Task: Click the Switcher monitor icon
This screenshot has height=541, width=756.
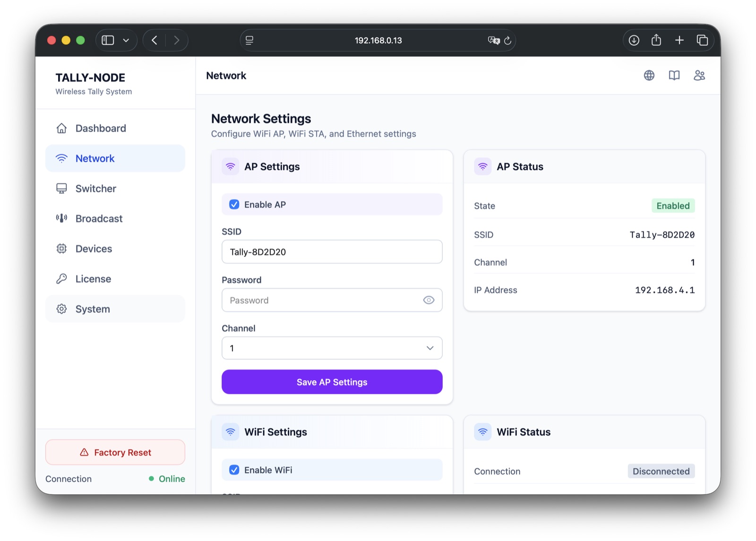Action: (61, 189)
